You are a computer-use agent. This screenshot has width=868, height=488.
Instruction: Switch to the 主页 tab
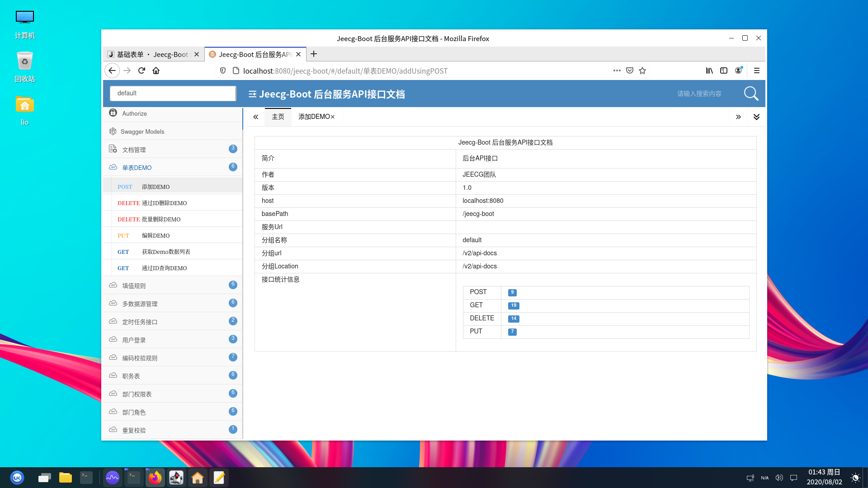(x=278, y=117)
